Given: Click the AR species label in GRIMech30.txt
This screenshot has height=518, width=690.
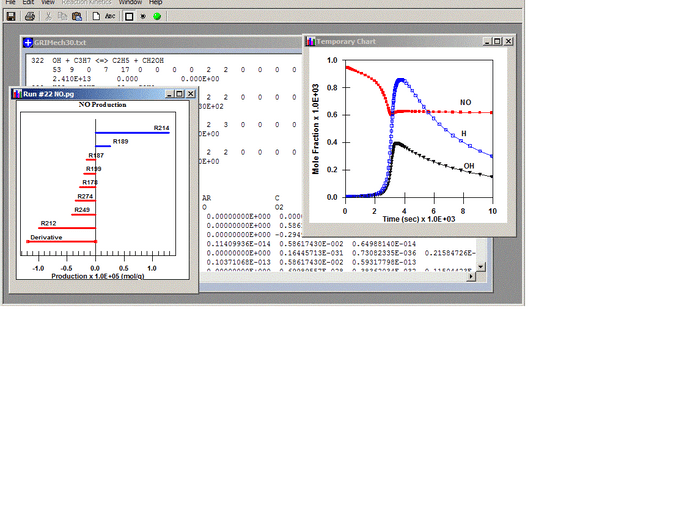Looking at the screenshot, I should (x=207, y=198).
